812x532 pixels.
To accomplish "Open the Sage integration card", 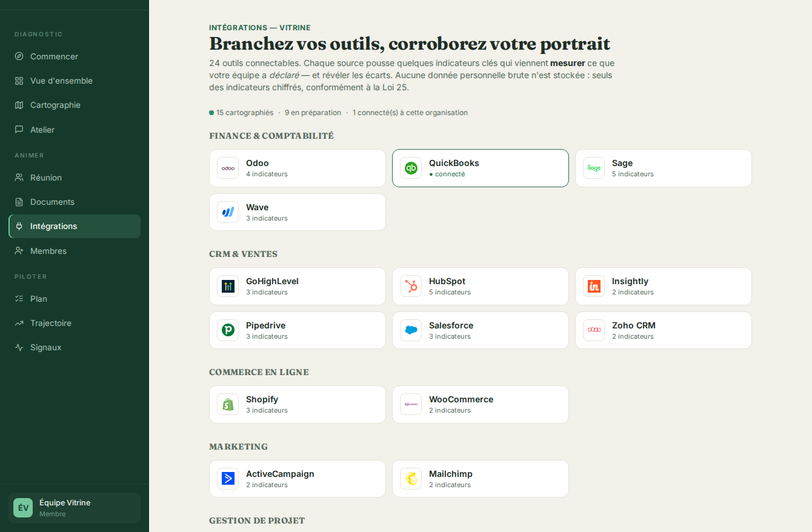I will [664, 168].
